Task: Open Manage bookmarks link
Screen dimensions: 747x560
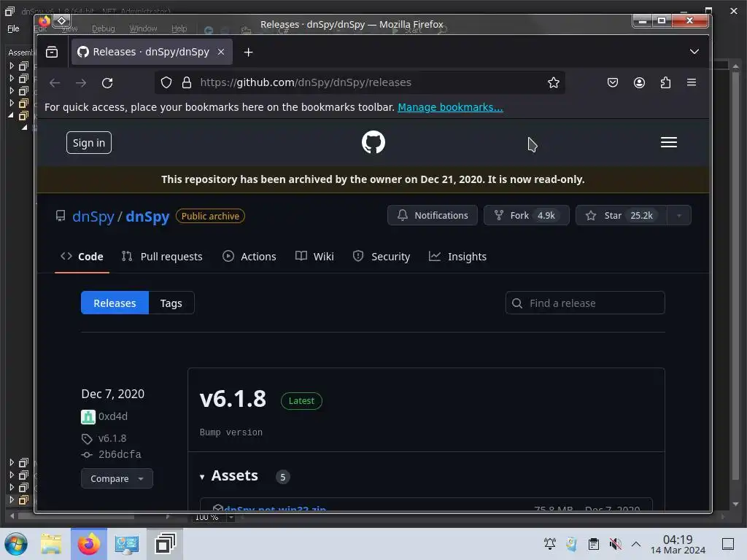Action: [x=450, y=107]
